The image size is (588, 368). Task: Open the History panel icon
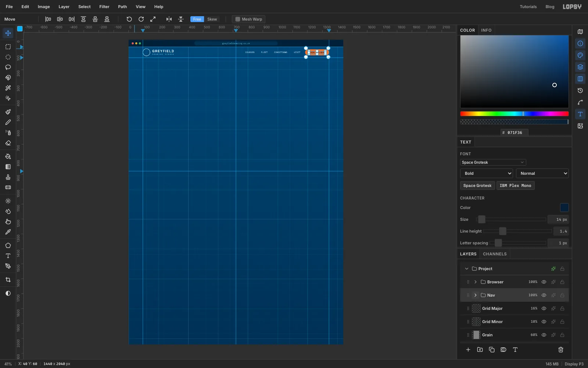point(580,91)
